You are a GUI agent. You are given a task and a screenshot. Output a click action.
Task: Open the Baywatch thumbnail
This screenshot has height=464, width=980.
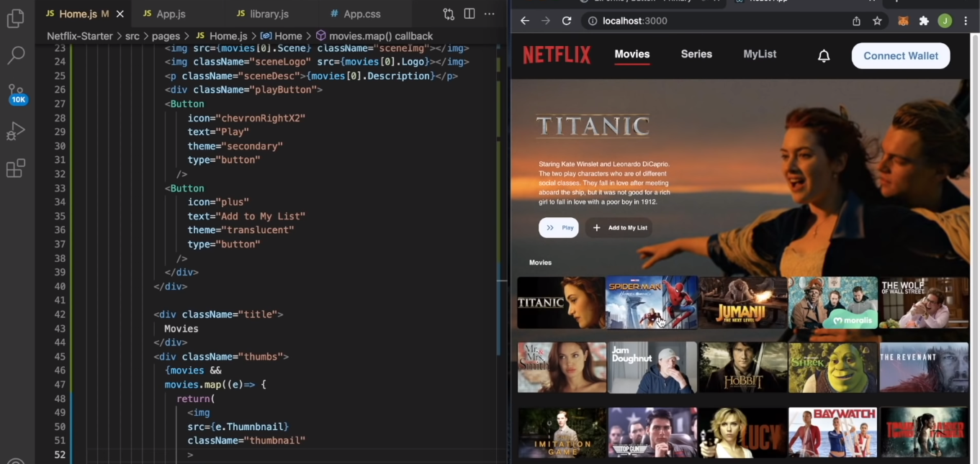click(833, 432)
